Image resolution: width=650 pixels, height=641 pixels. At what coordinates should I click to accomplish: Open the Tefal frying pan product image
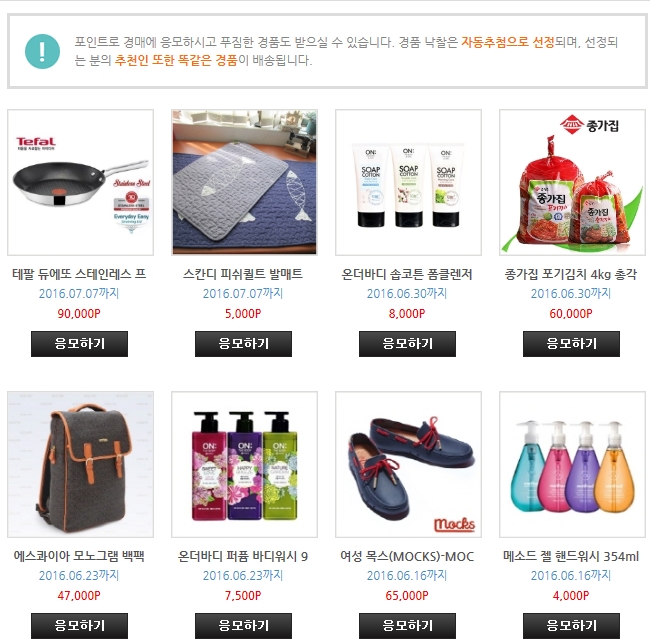click(x=80, y=182)
